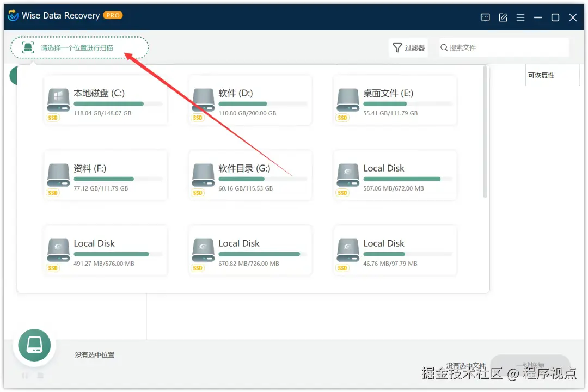Focus the 搜索文件 search field
588x392 pixels.
[504, 48]
